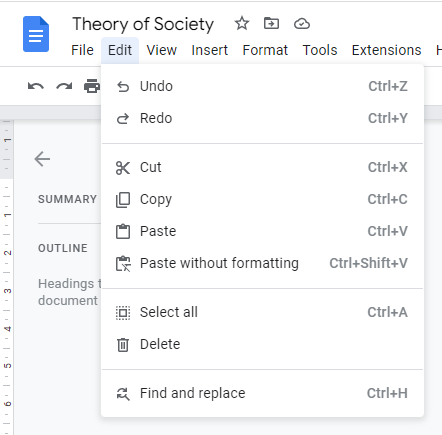This screenshot has height=435, width=442.
Task: Click the toolbar redo arrow
Action: click(64, 86)
